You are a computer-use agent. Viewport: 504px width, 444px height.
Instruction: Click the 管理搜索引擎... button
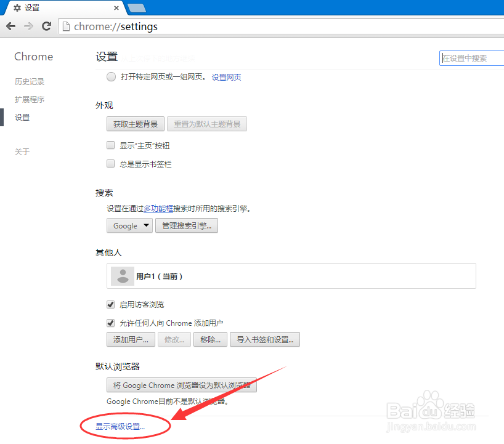187,225
